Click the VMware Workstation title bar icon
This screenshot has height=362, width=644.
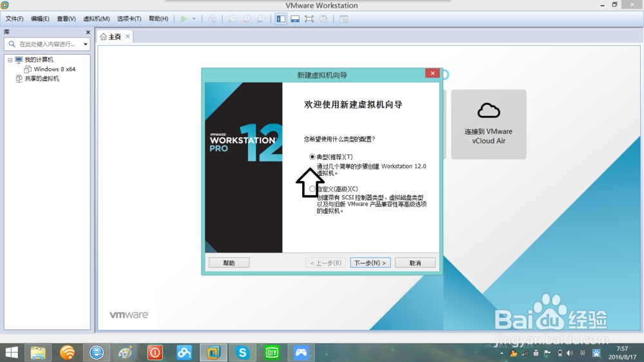click(x=5, y=5)
